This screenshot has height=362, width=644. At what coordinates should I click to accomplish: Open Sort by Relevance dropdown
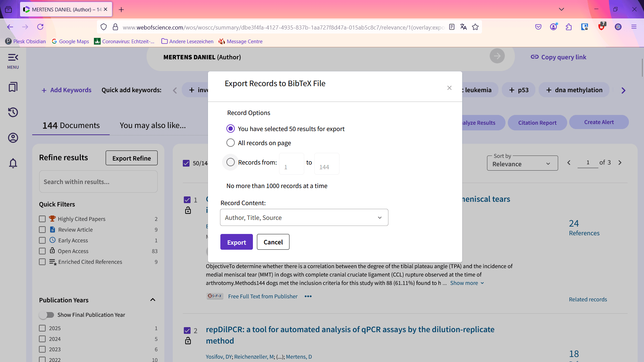[x=522, y=163]
